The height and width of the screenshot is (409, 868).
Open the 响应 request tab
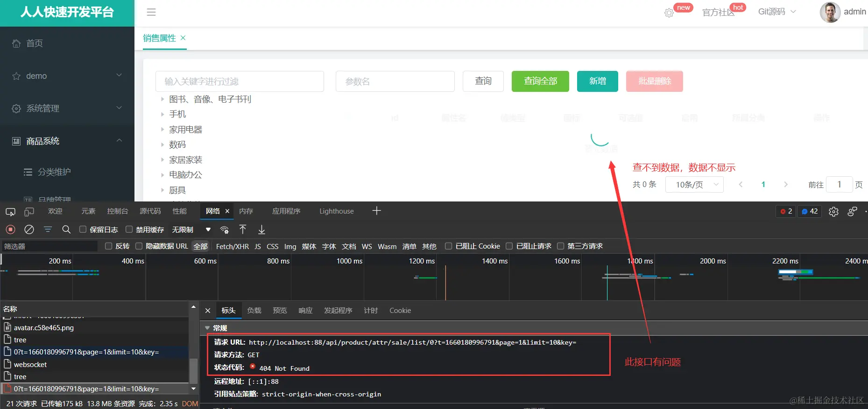(305, 311)
